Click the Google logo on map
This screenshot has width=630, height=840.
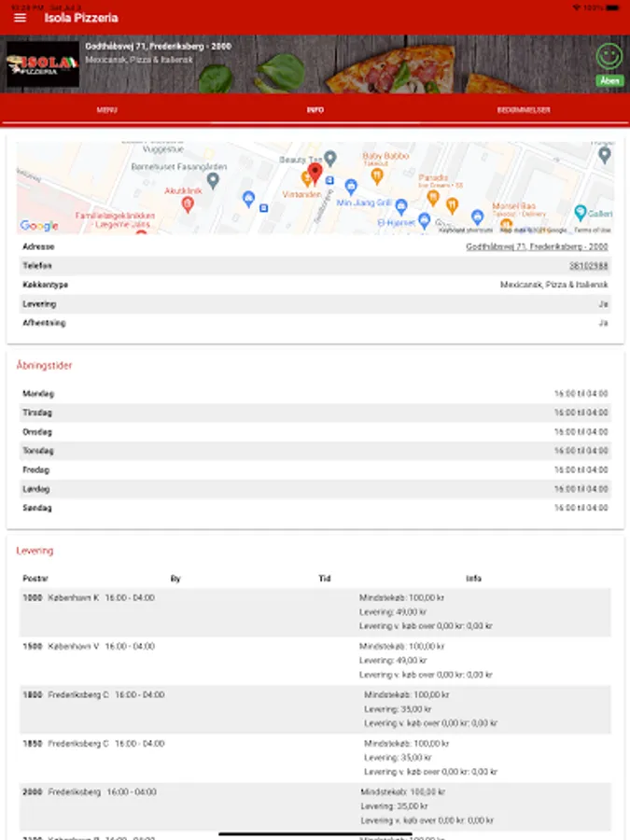coord(39,226)
